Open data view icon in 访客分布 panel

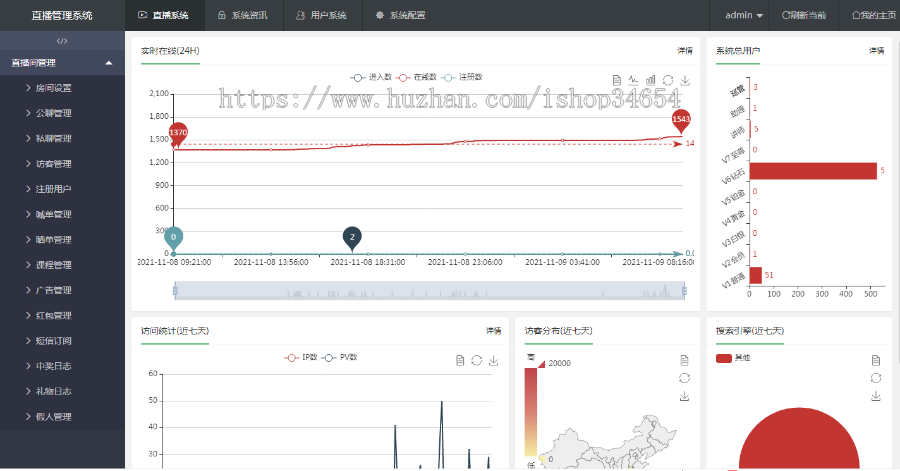click(684, 360)
